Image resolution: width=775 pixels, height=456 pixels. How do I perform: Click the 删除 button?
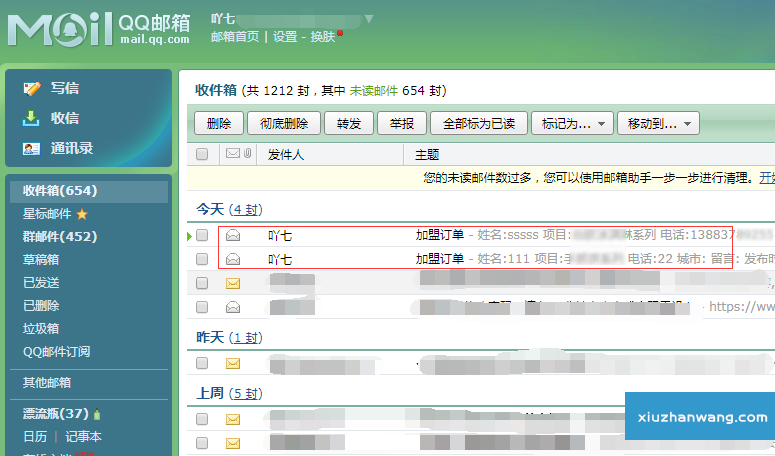[219, 124]
